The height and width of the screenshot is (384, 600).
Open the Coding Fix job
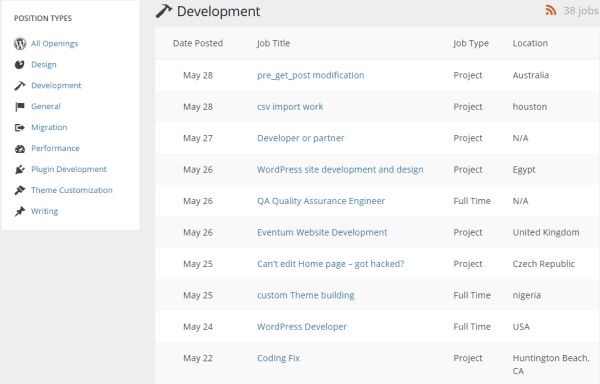click(x=279, y=358)
